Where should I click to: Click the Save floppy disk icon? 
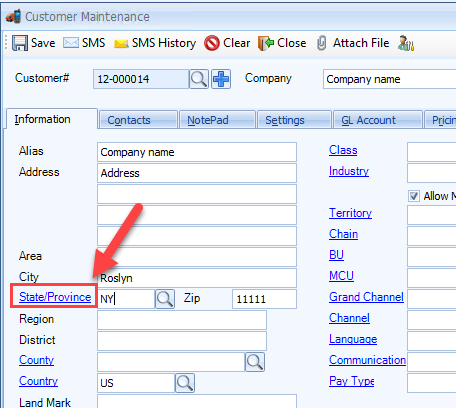(20, 43)
